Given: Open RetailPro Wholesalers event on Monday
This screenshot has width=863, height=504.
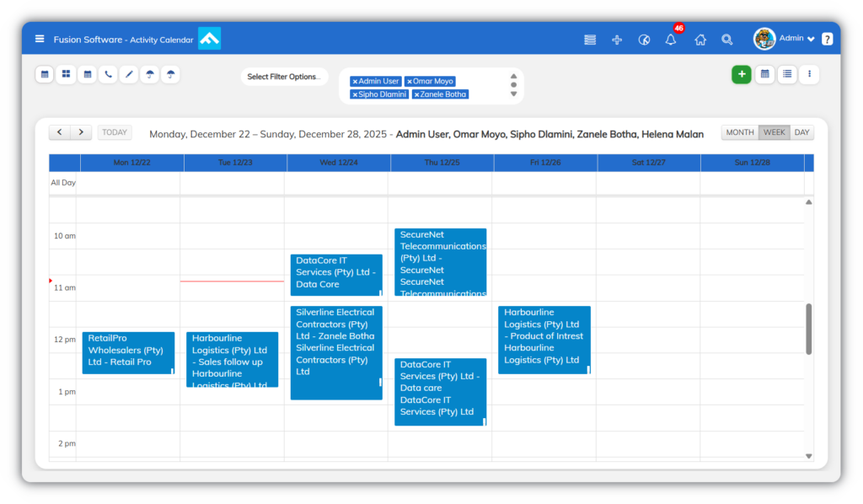Looking at the screenshot, I should (128, 352).
